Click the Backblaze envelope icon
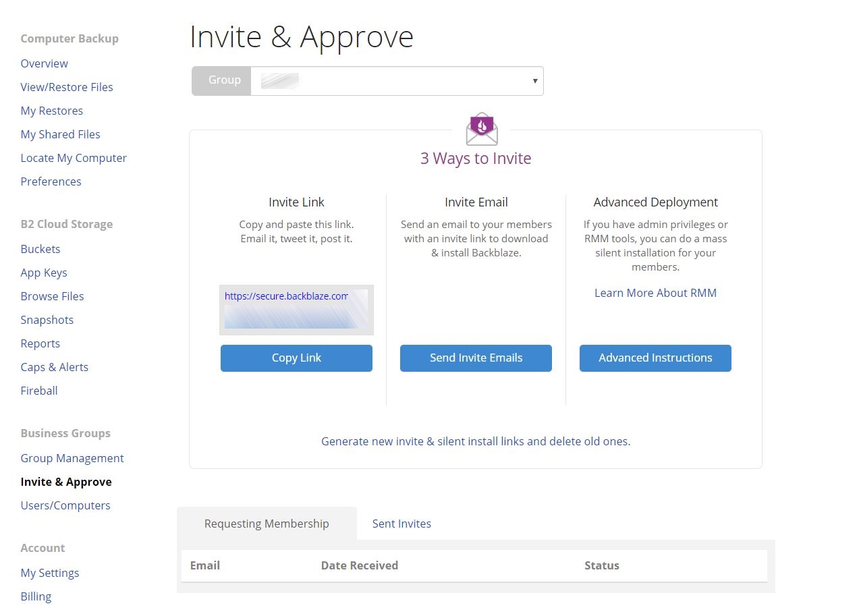The height and width of the screenshot is (616, 859). click(x=482, y=129)
